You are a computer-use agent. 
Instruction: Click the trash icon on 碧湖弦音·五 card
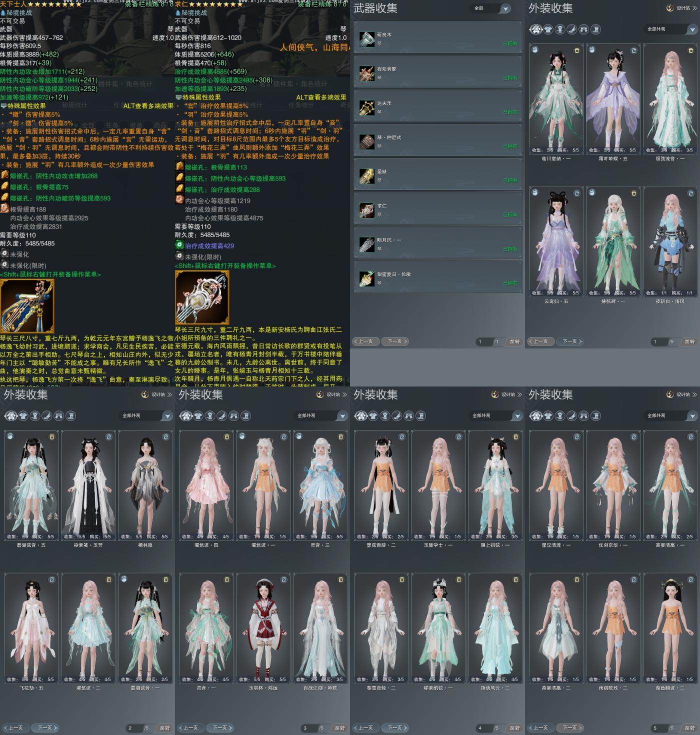pyautogui.click(x=52, y=437)
